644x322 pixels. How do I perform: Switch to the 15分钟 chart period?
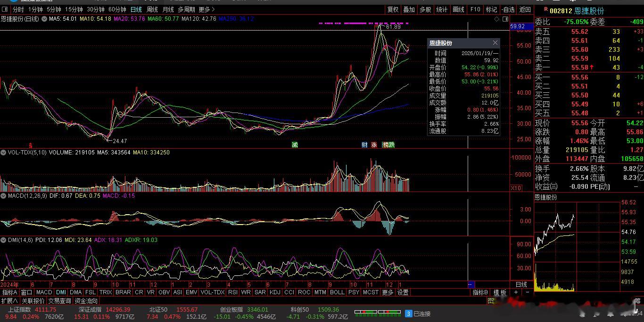coord(74,9)
